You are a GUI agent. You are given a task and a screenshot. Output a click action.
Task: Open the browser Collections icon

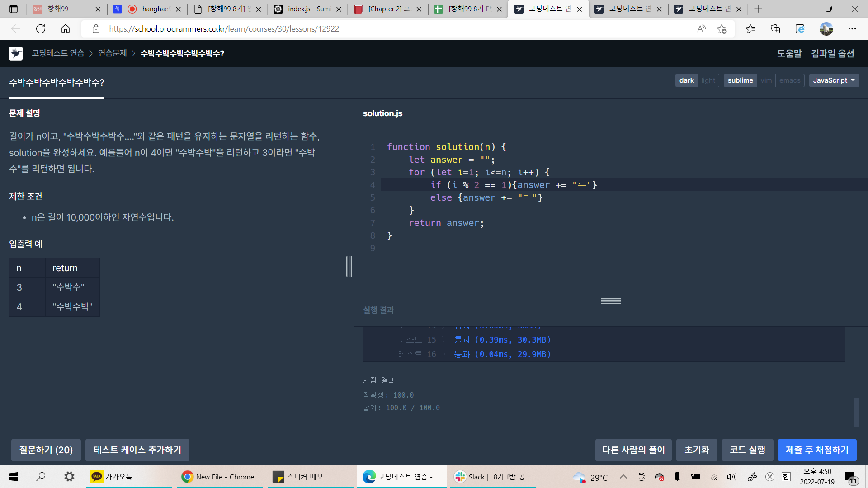775,29
